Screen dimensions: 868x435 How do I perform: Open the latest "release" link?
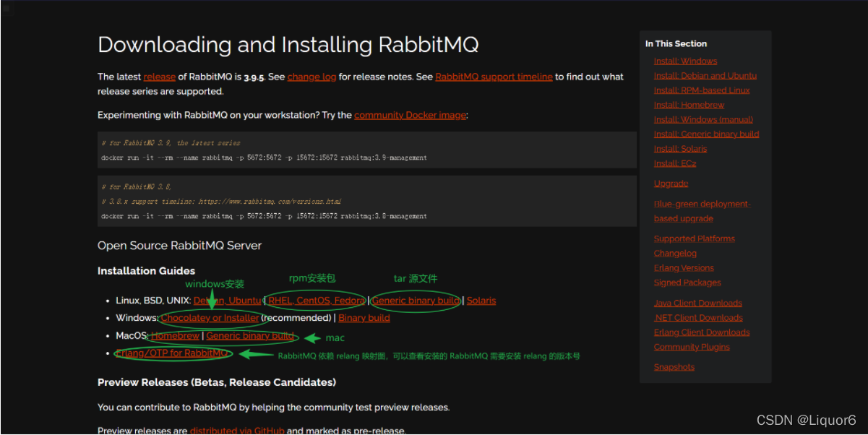pyautogui.click(x=159, y=77)
